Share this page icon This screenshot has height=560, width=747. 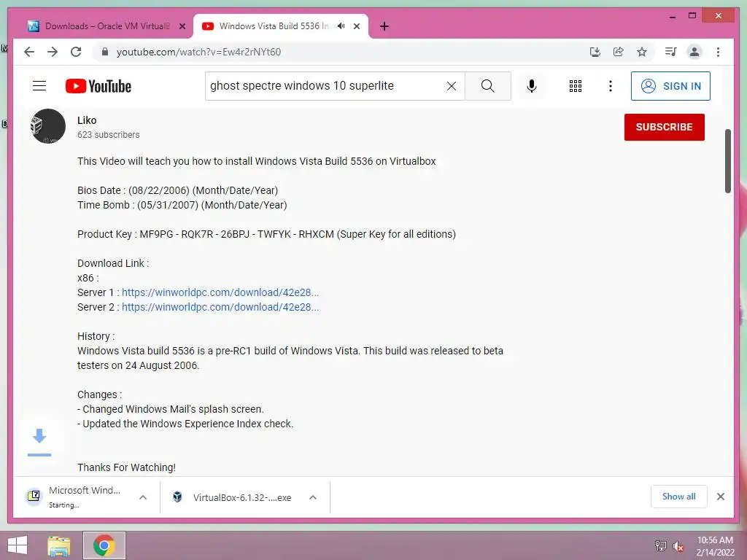(619, 52)
